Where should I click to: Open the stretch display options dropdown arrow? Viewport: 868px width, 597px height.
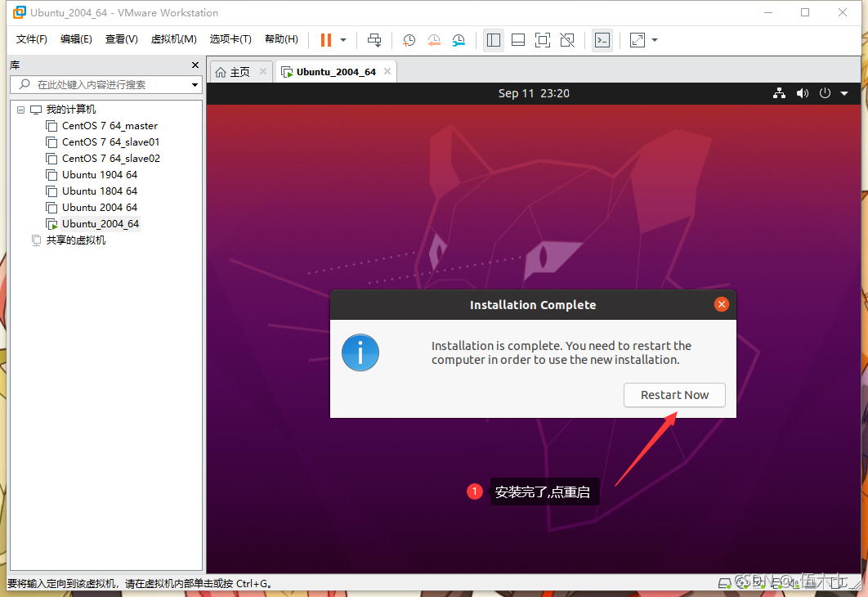tap(655, 40)
